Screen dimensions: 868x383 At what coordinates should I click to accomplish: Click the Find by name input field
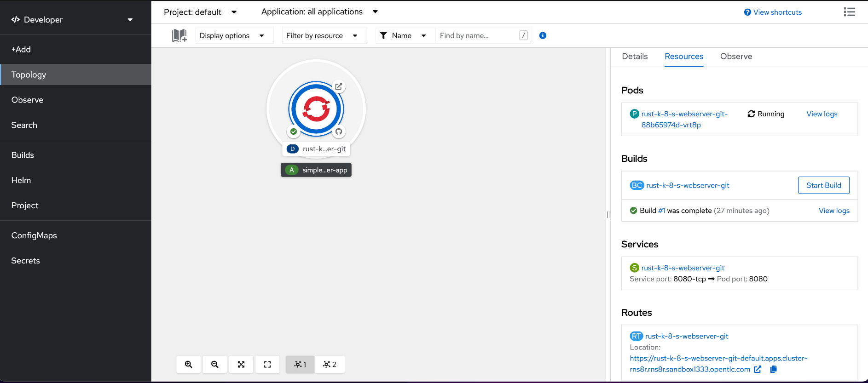click(478, 35)
